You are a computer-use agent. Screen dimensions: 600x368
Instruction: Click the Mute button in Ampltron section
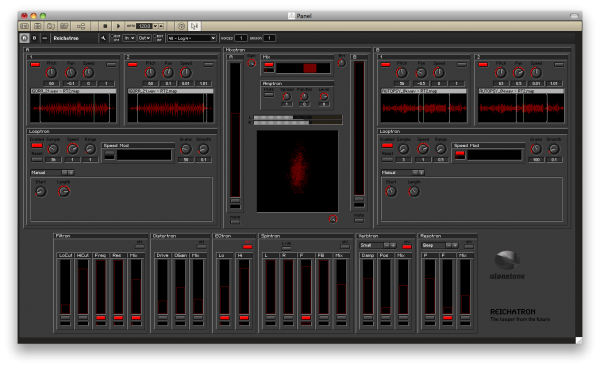(269, 94)
